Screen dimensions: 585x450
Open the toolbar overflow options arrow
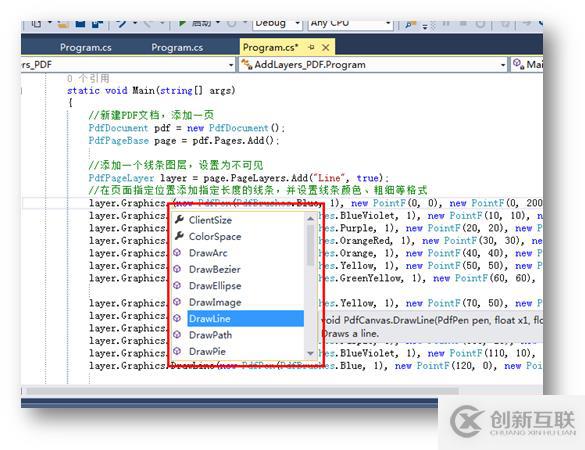coord(425,26)
